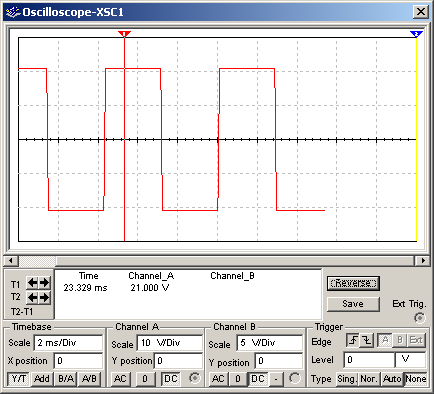Click the 21.000 V Channel_A reading
This screenshot has width=434, height=394.
click(150, 288)
